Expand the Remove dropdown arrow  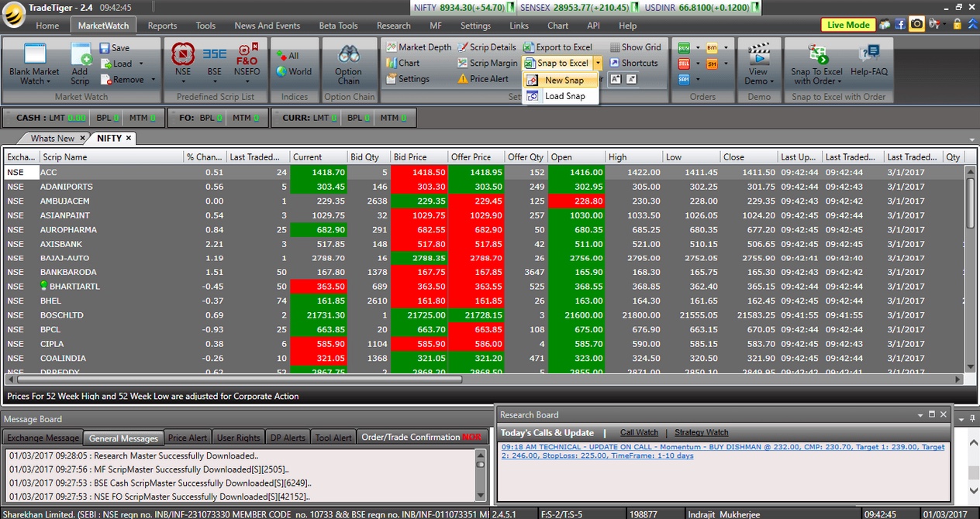pyautogui.click(x=153, y=79)
